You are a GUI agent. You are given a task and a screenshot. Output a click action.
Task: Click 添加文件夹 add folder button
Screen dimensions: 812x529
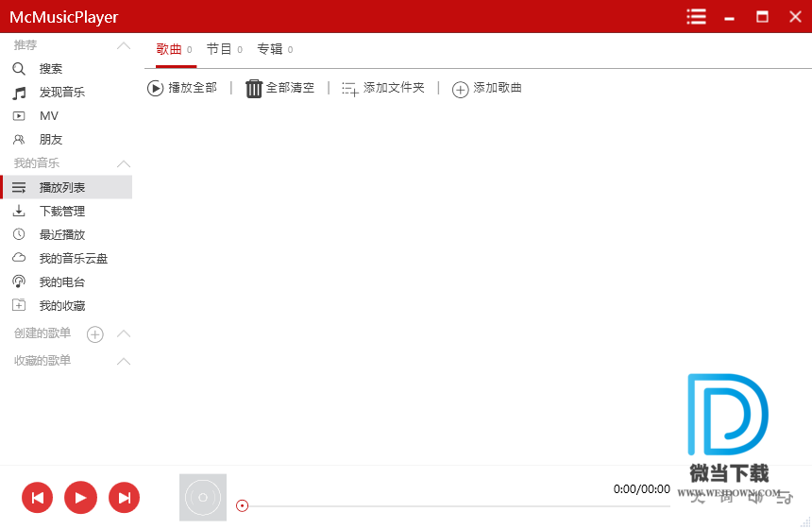(x=383, y=88)
